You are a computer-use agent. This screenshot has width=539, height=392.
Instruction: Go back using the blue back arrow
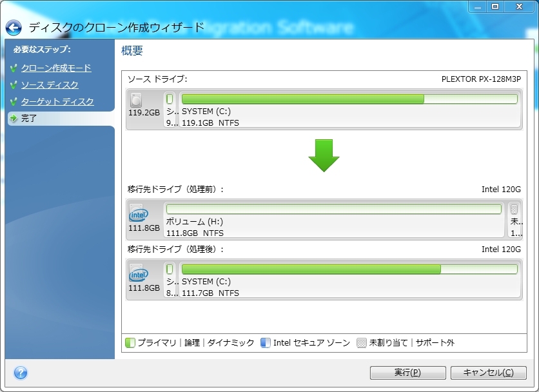coord(14,28)
